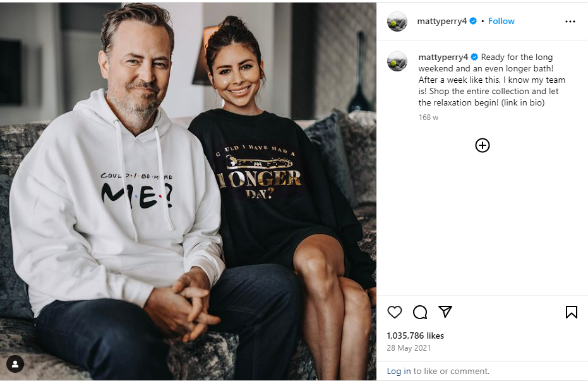Viewport: 588px width, 381px height.
Task: Click the heart icon's neighboring comment icon
Action: (420, 312)
